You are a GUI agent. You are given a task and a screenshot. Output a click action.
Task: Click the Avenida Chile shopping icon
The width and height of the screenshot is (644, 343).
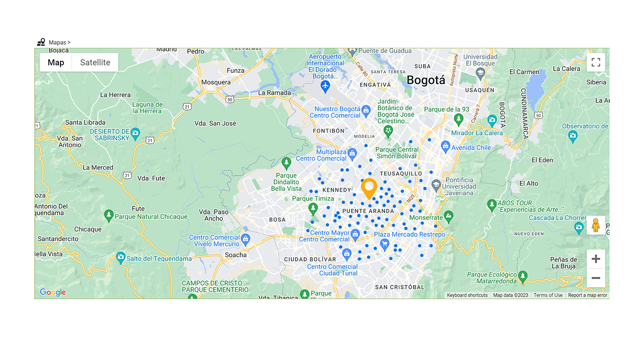(x=446, y=147)
